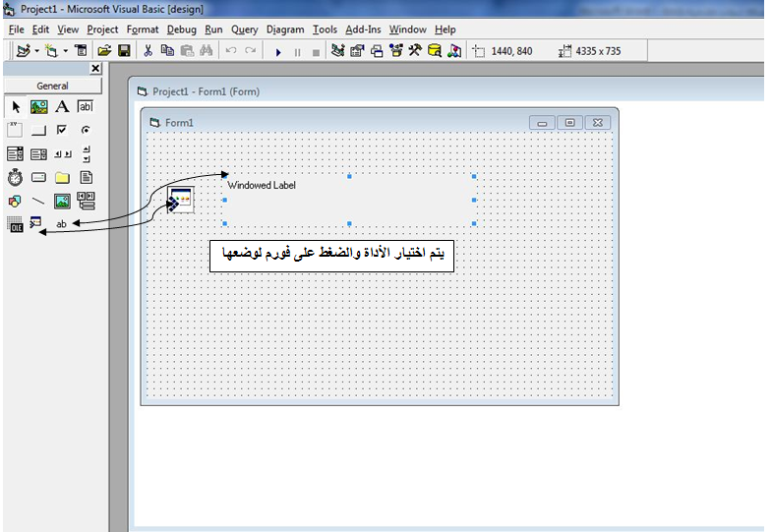Open the Add-Ins menu

(363, 30)
